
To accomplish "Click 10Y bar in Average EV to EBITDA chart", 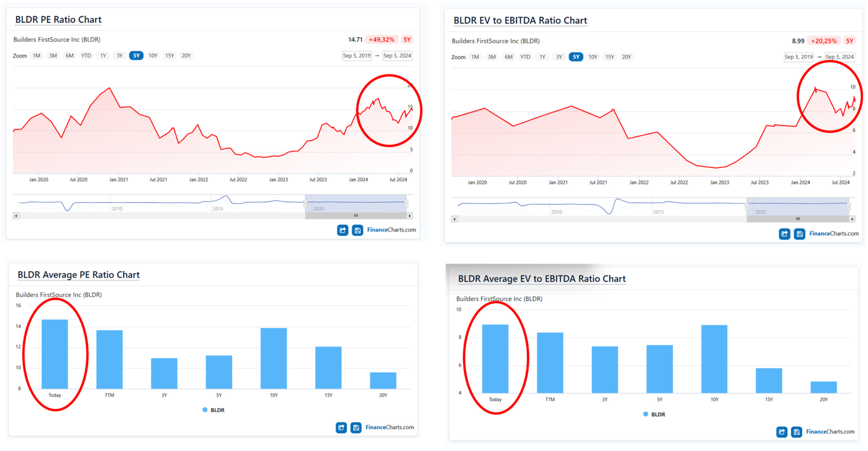I will tap(714, 359).
